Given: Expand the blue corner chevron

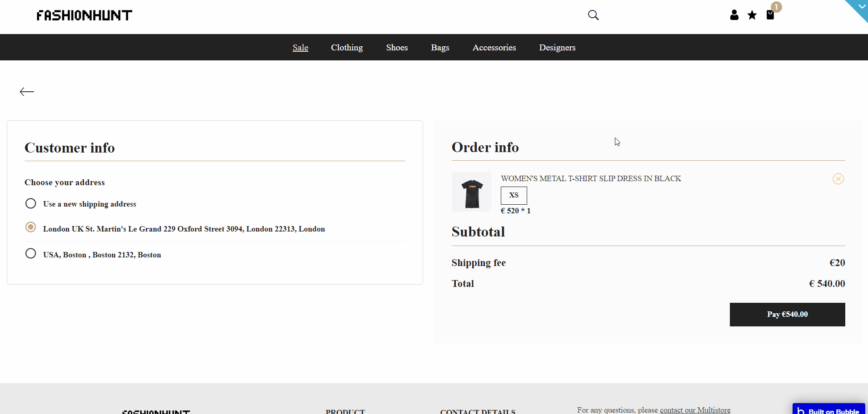Looking at the screenshot, I should point(861,7).
